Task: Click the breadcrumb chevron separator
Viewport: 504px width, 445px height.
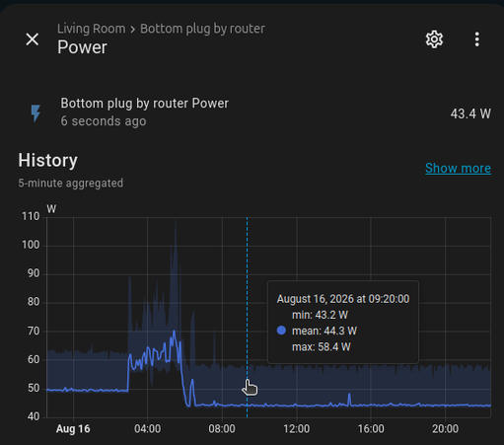Action: 132,30
